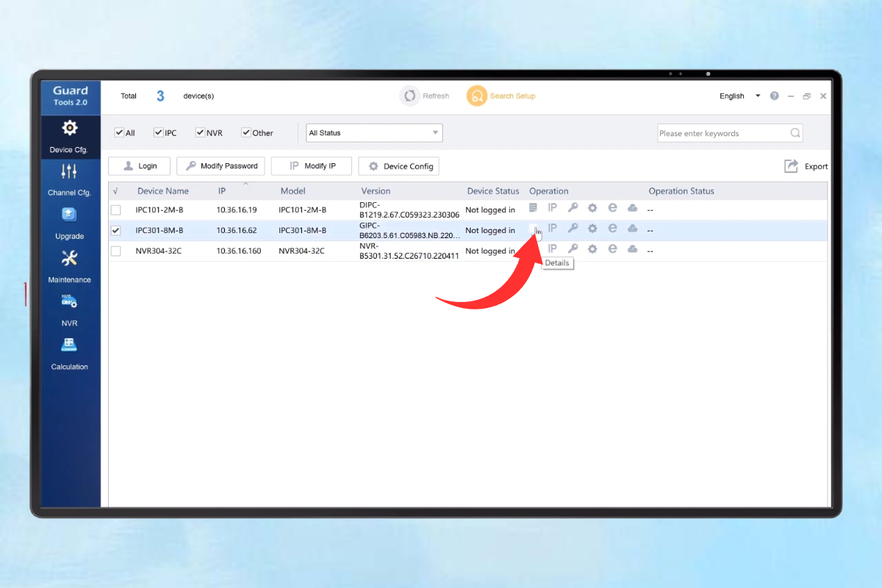Screen dimensions: 882x588
Task: Open the English language dropdown
Action: (x=739, y=96)
